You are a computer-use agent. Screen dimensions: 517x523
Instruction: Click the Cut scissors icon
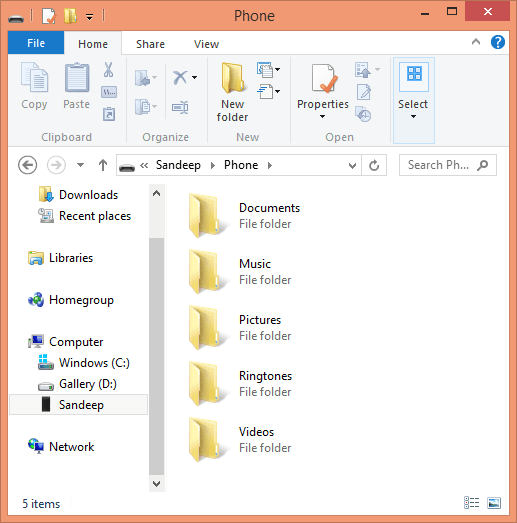click(x=108, y=70)
